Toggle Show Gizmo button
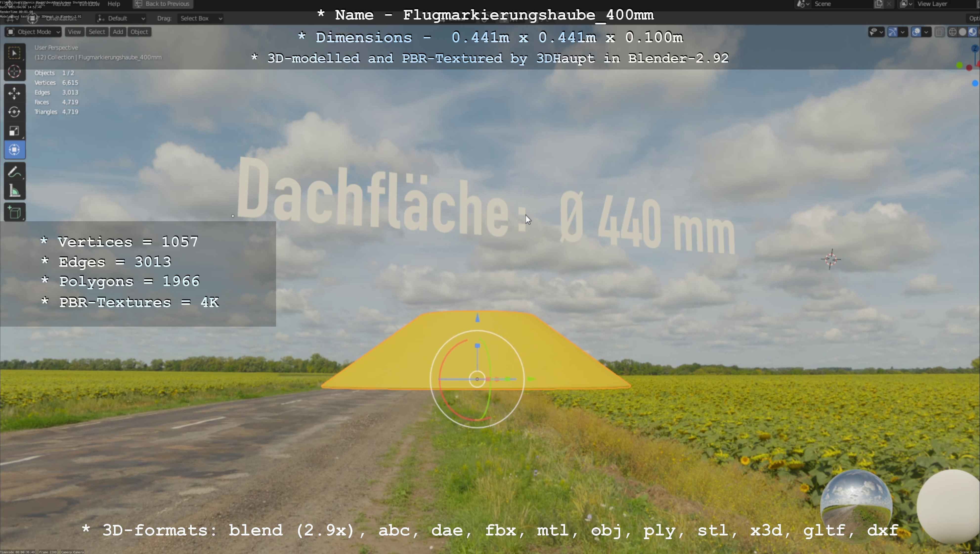Viewport: 980px width, 554px height. (893, 32)
